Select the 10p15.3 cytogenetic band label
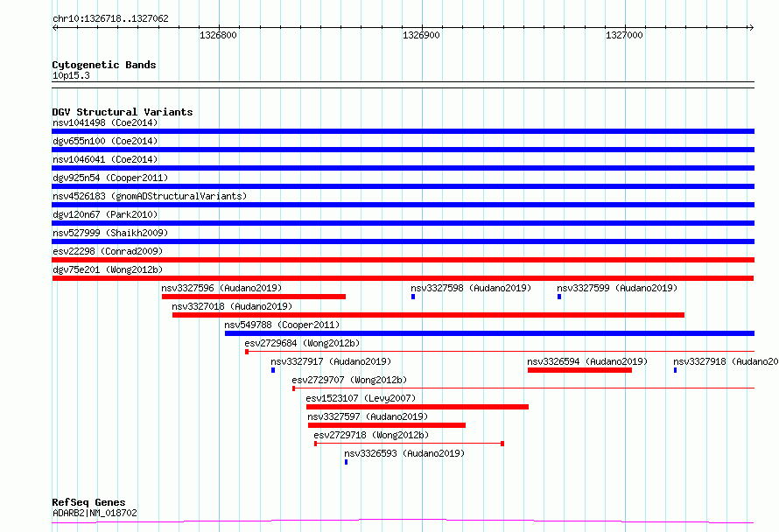 click(71, 75)
